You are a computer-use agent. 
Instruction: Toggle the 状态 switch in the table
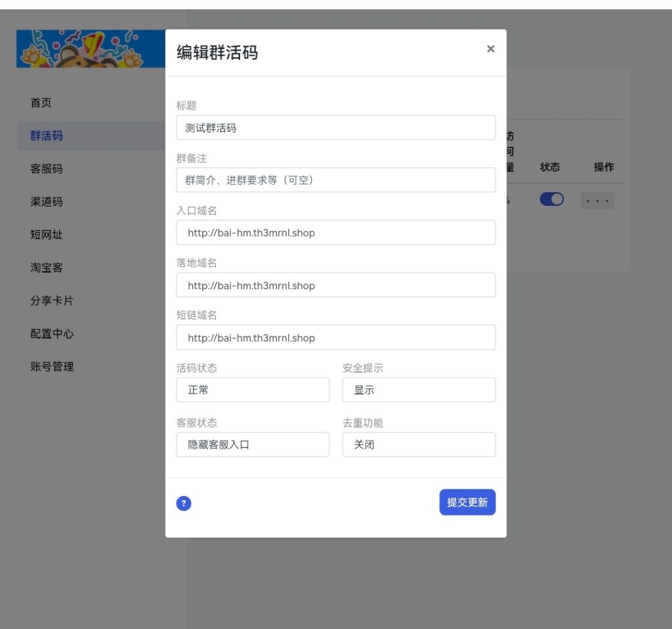[551, 199]
